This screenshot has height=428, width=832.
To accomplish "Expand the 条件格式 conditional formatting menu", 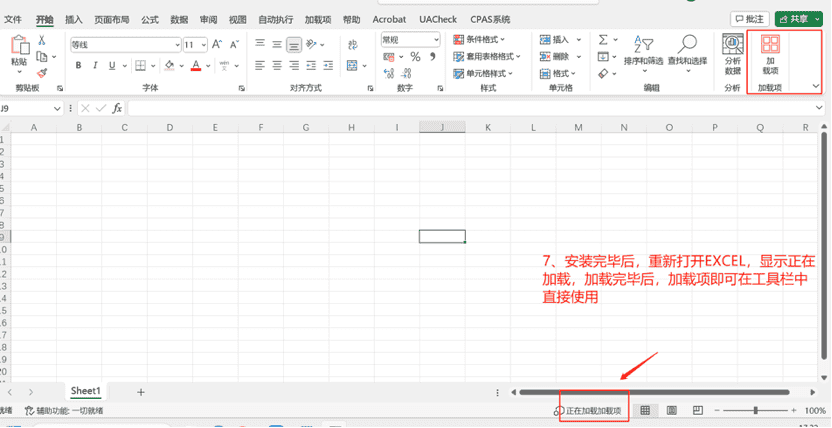I will coord(490,40).
